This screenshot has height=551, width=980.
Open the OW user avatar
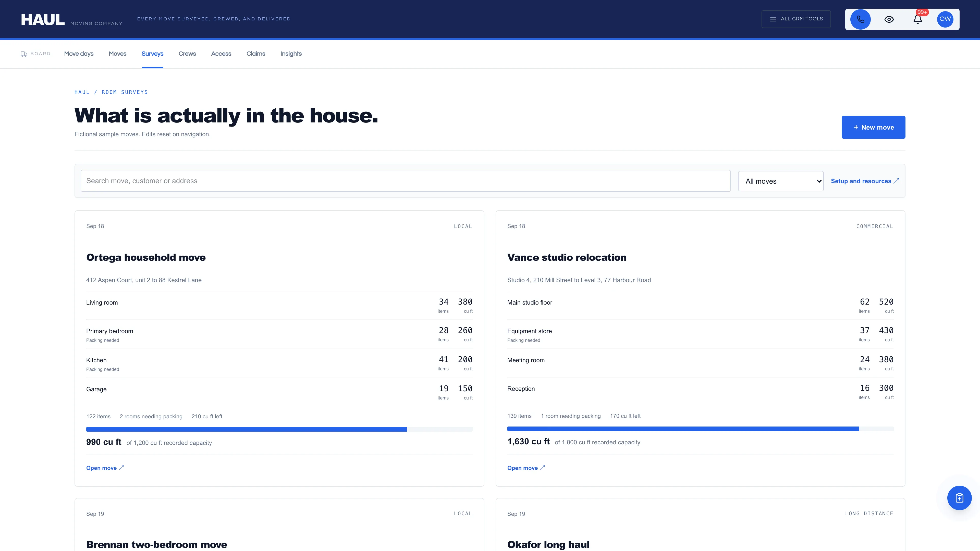click(x=945, y=19)
